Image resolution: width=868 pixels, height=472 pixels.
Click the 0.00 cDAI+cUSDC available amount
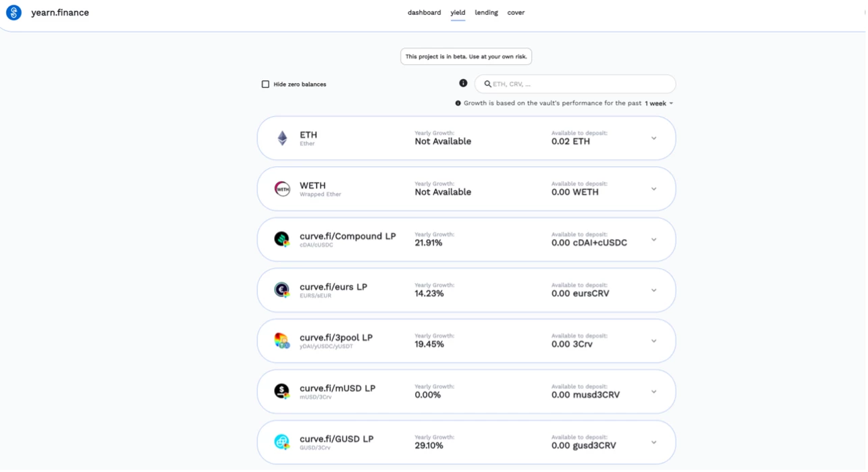point(589,243)
